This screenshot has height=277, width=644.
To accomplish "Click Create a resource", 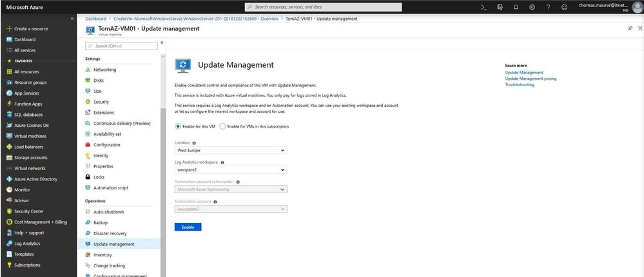I will click(x=27, y=29).
